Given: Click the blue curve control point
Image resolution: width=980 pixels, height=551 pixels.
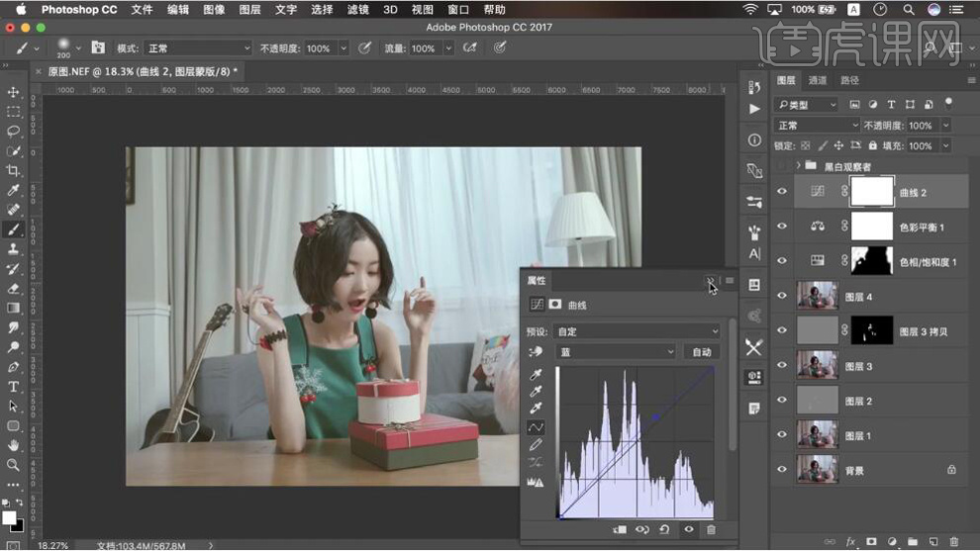Looking at the screenshot, I should click(x=656, y=416).
